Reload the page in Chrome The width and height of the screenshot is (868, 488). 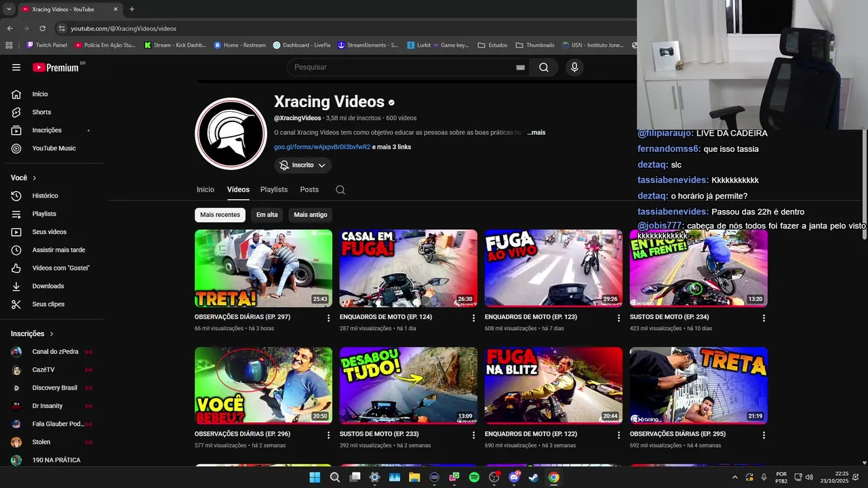[42, 28]
